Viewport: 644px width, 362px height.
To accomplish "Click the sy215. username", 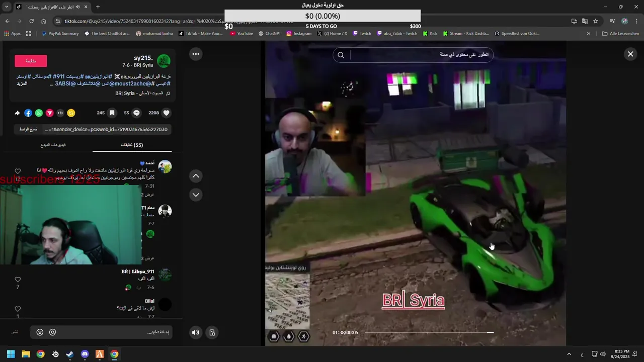I will click(x=143, y=58).
